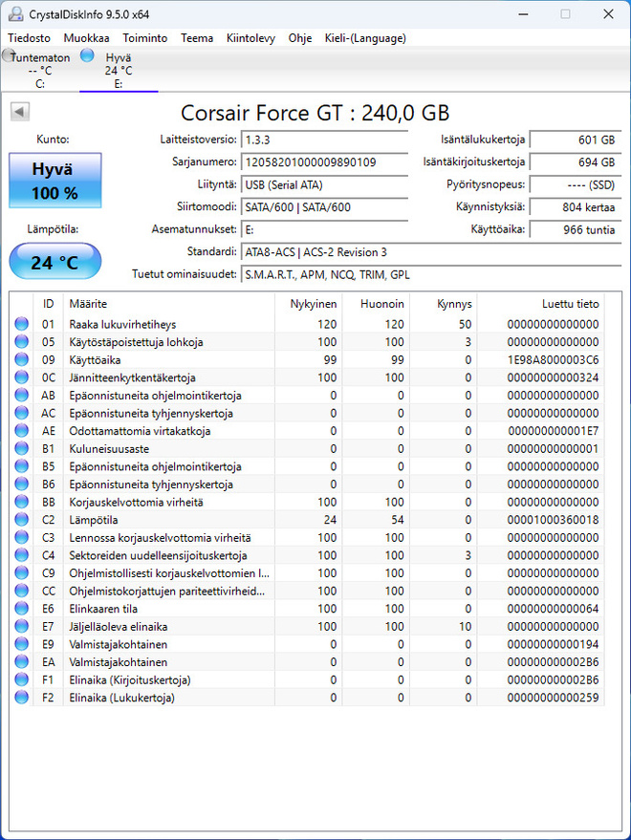
Task: Click the Luettu tieto column header
Action: click(541, 304)
